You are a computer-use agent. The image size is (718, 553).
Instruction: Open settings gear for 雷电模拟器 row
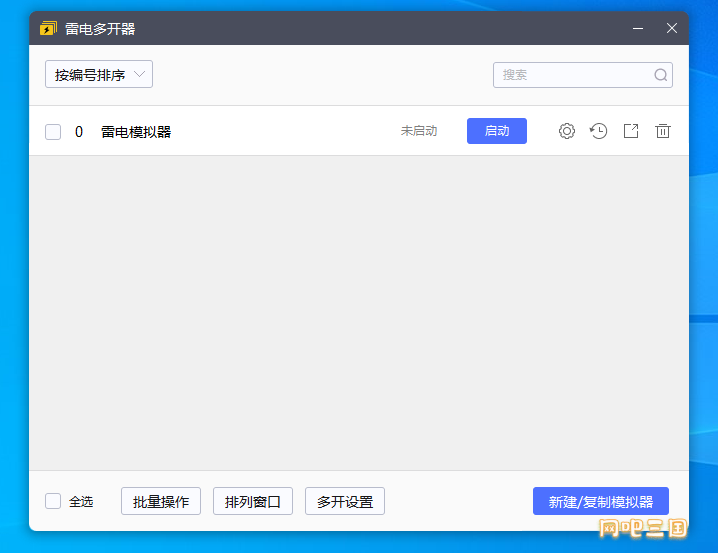566,131
